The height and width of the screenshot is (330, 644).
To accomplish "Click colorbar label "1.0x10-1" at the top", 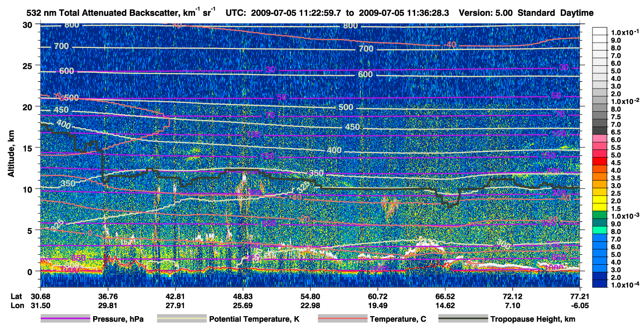I will (x=625, y=32).
